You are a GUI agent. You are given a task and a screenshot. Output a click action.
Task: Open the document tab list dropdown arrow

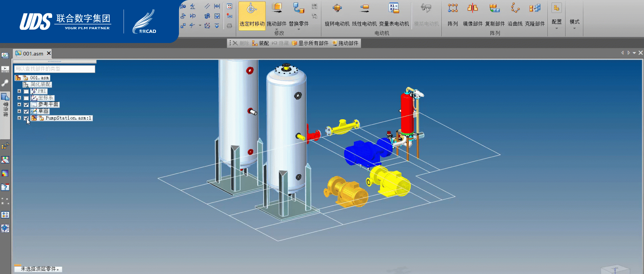(x=634, y=53)
